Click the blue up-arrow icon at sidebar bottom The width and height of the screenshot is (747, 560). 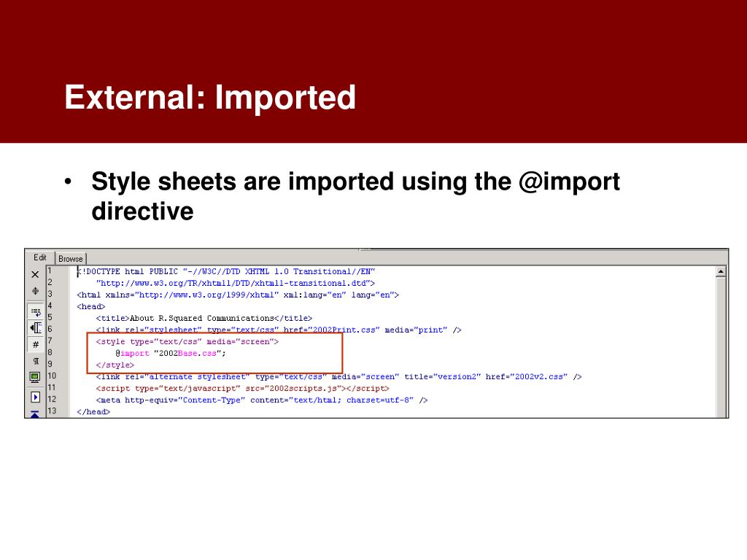point(35,414)
